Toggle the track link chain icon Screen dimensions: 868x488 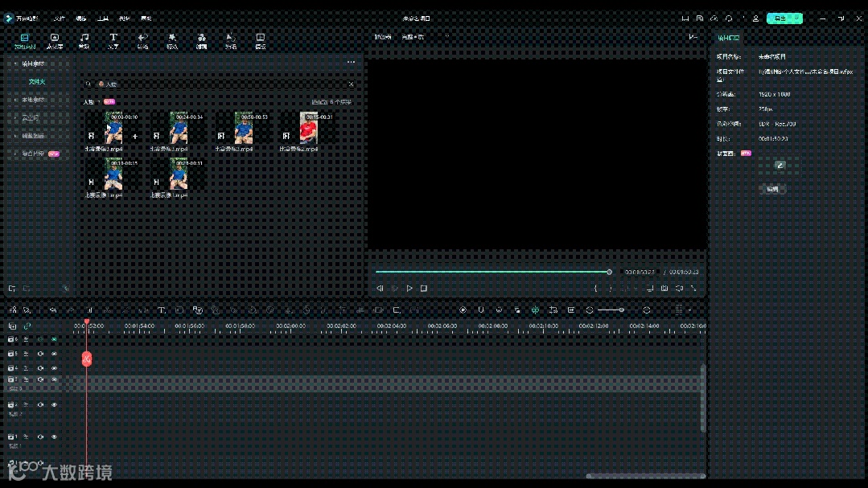(27, 326)
